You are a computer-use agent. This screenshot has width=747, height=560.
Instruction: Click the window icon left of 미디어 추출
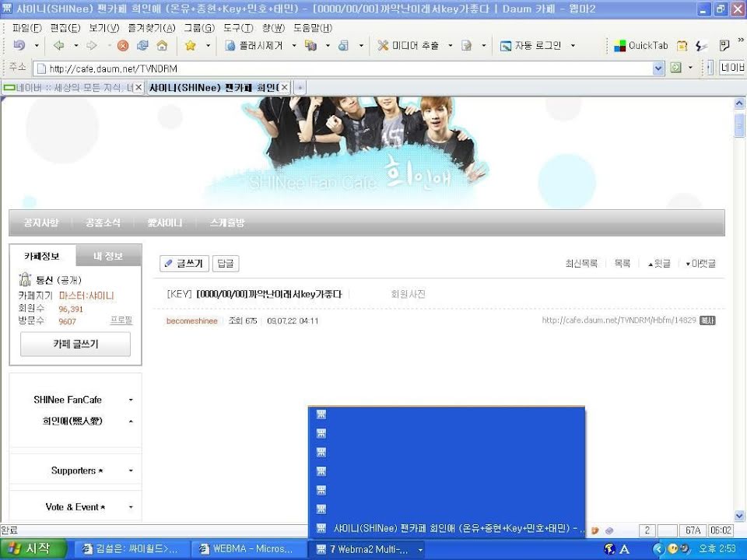click(x=343, y=45)
